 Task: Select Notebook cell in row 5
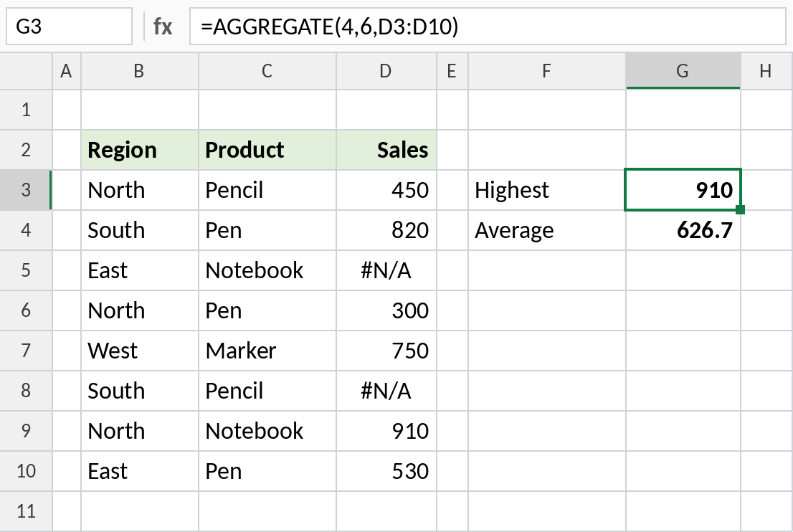pyautogui.click(x=267, y=270)
